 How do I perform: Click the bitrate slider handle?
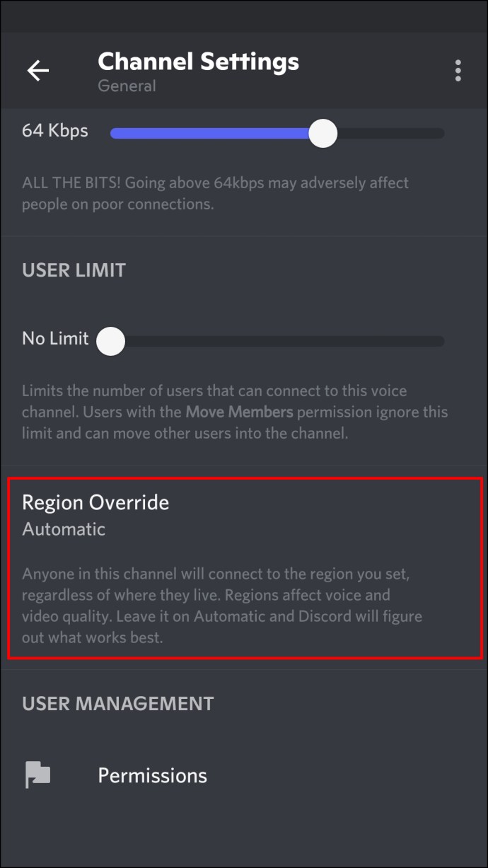(x=323, y=133)
